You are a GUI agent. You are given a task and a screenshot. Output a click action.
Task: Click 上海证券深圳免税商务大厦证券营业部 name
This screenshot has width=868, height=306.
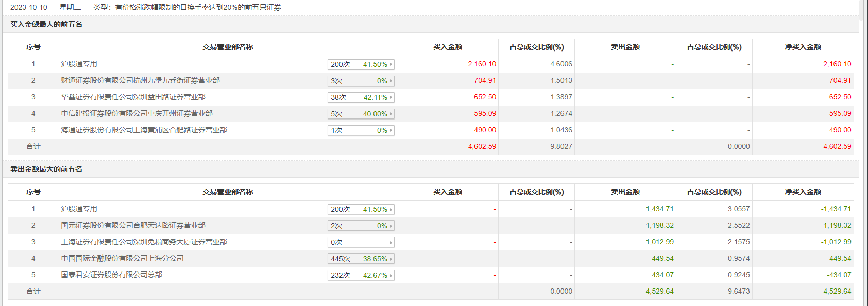point(144,242)
